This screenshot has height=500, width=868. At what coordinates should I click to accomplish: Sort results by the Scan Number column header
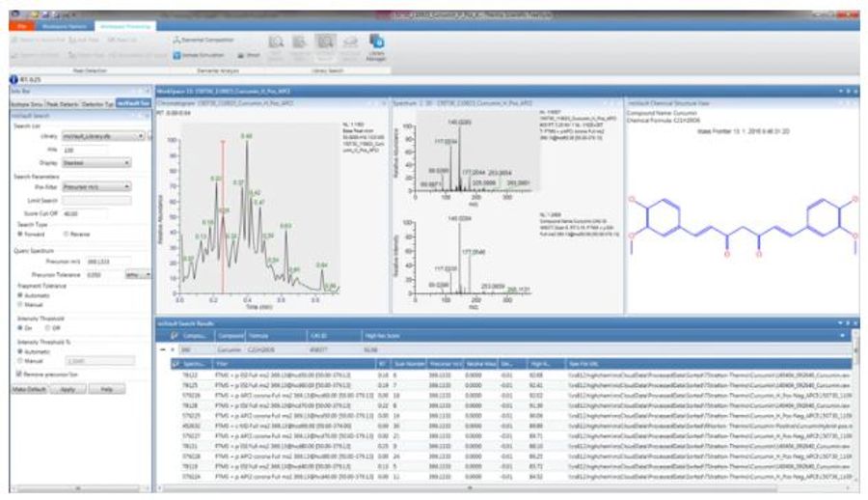(x=410, y=364)
